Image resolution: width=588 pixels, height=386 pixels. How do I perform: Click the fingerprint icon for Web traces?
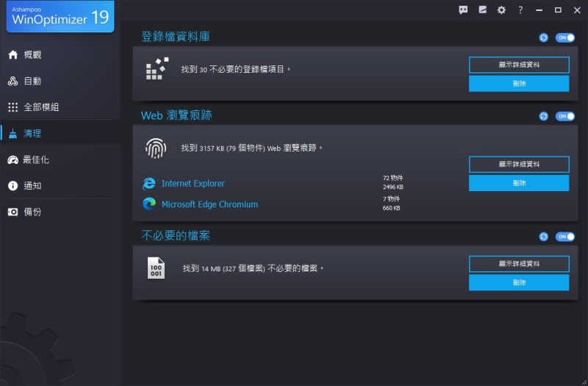tap(156, 149)
